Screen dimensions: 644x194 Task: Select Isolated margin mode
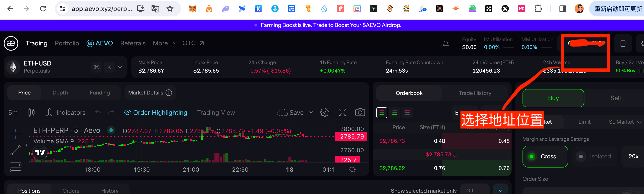594,157
